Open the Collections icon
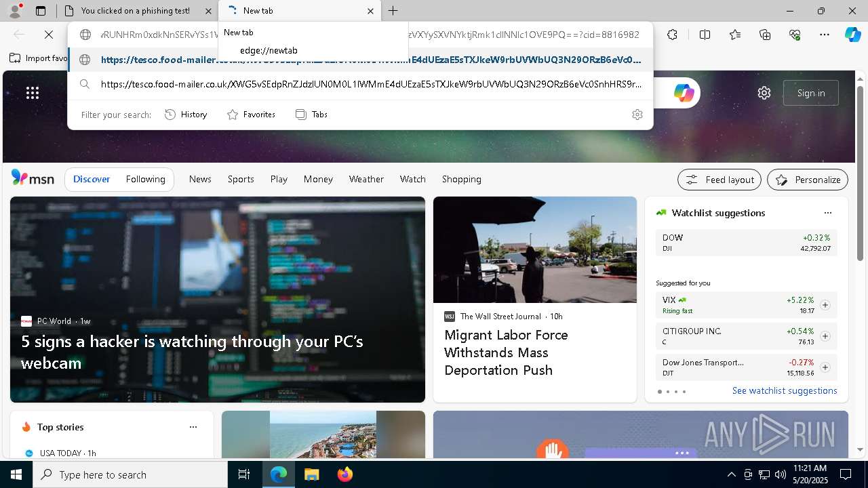The width and height of the screenshot is (868, 488). [765, 35]
